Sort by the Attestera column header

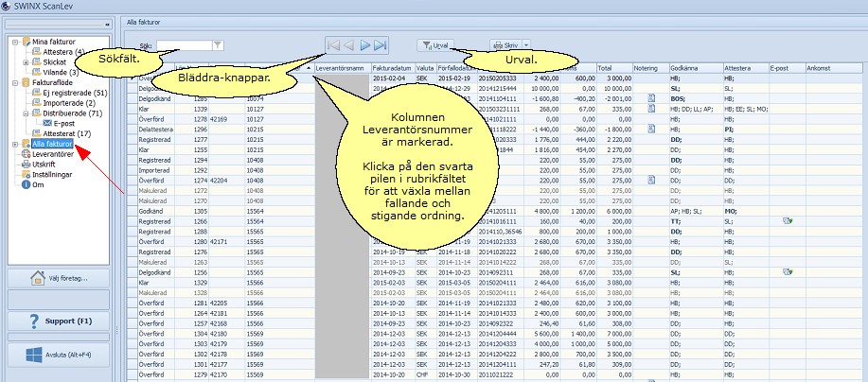[x=746, y=68]
